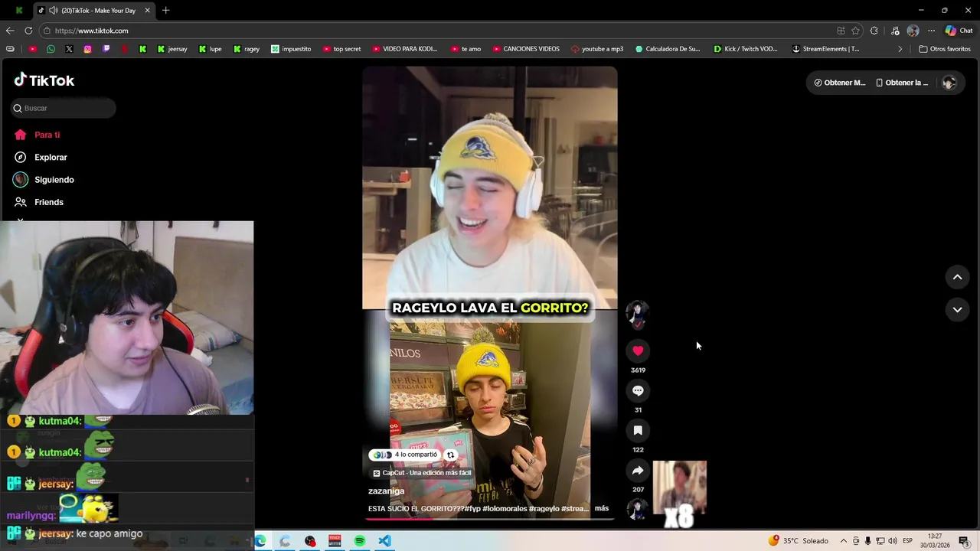
Task: Open the top secret bookmark
Action: tap(341, 49)
